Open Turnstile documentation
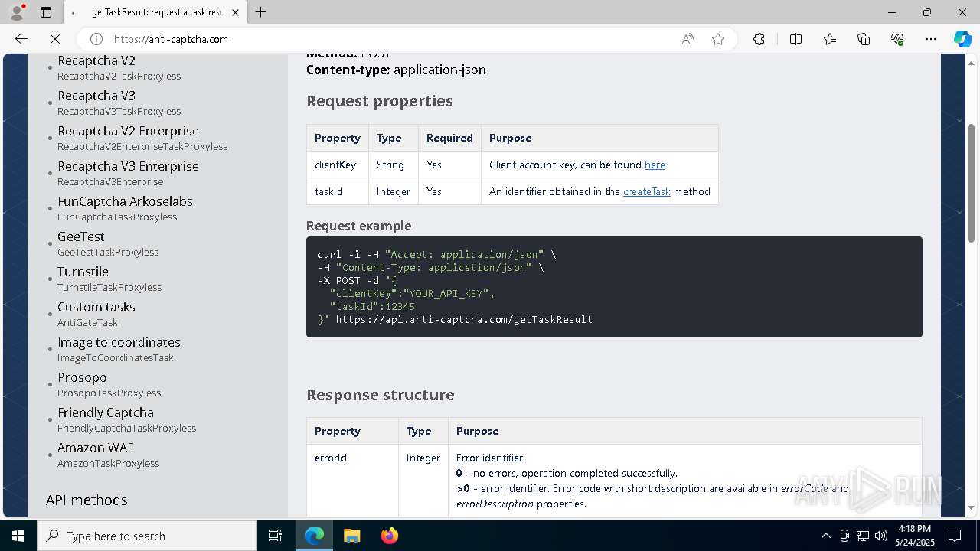Viewport: 980px width, 551px height. pyautogui.click(x=83, y=272)
